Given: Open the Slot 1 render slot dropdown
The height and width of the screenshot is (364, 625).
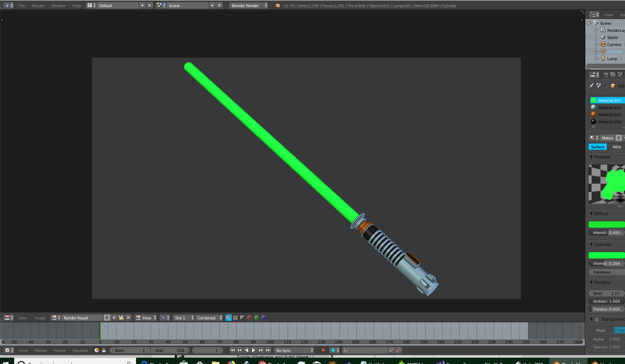Looking at the screenshot, I should [x=184, y=318].
